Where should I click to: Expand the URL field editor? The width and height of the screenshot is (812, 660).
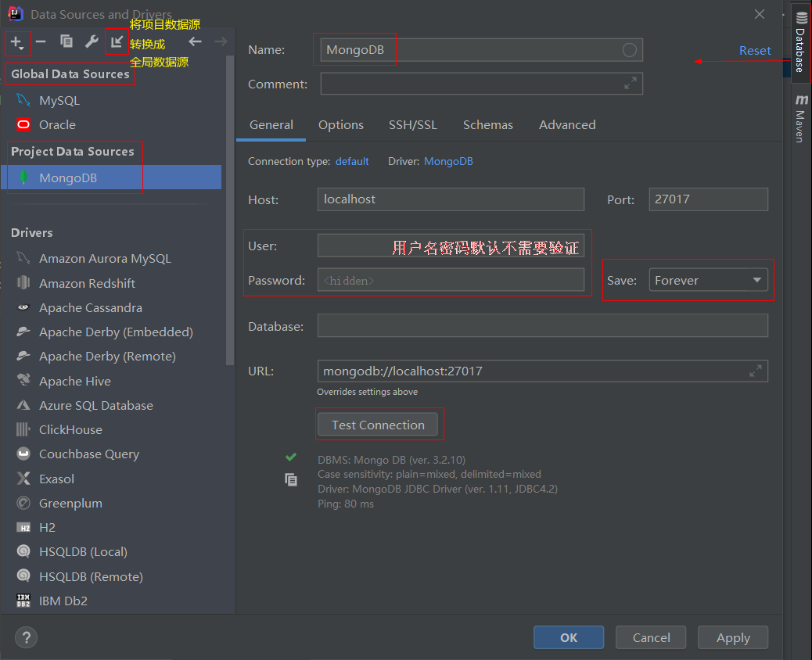click(756, 371)
